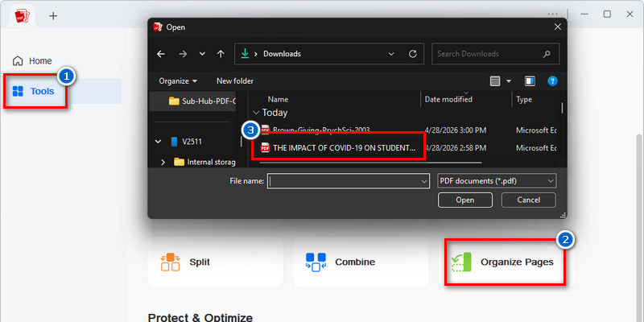Click the search magnifier icon
Image resolution: width=644 pixels, height=322 pixels.
pyautogui.click(x=547, y=54)
